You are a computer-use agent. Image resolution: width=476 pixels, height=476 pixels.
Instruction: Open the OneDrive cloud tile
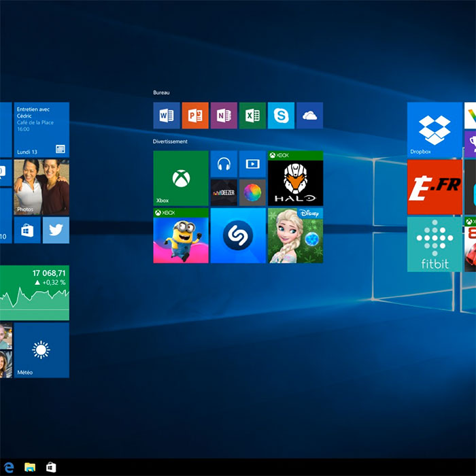tap(309, 116)
